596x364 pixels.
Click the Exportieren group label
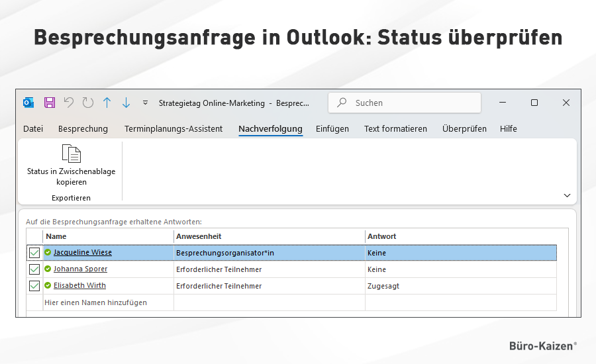[71, 198]
